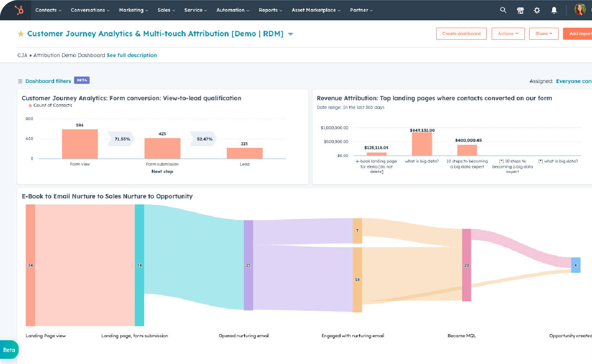Screen dimensions: 592x364
Task: Toggle the favorite star beside dashboard title
Action: (21, 34)
